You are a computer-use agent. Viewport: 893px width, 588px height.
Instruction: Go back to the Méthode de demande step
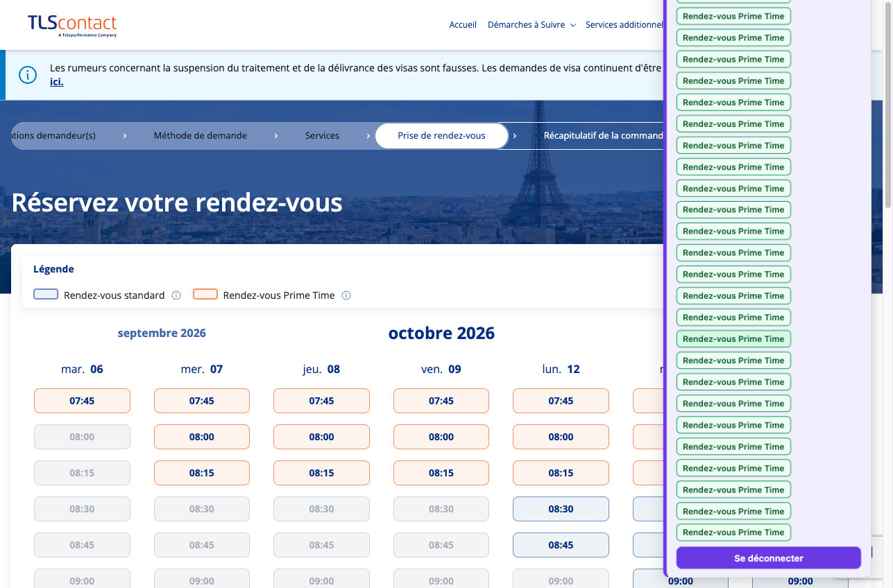click(x=200, y=136)
